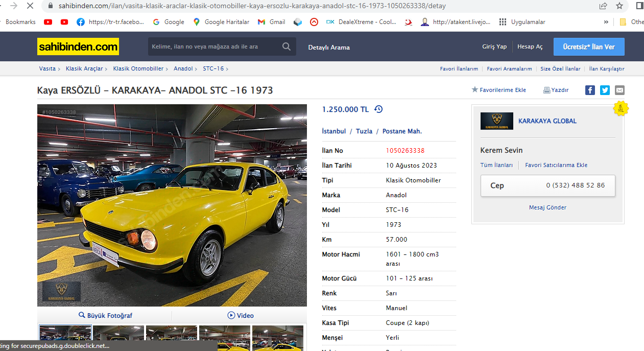Add listing to favorites with Favorilerime Ekle

[x=498, y=90]
